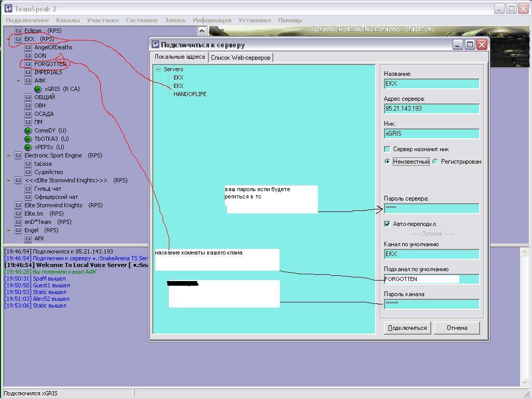Click the green ComeDY user icon

click(28, 130)
